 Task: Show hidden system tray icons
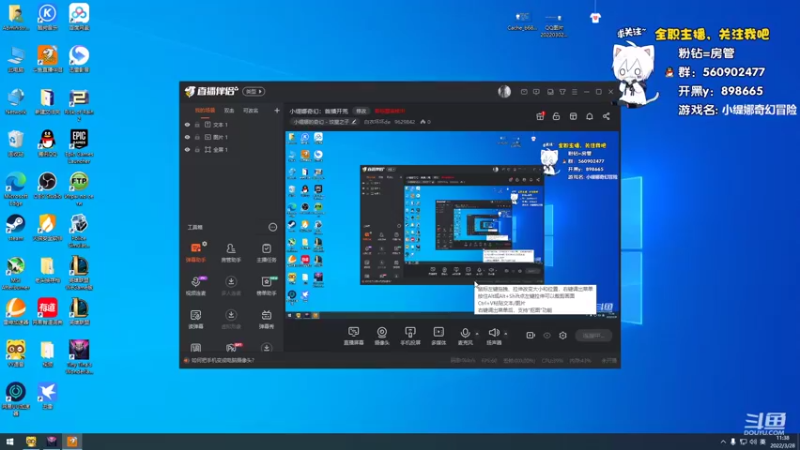723,442
